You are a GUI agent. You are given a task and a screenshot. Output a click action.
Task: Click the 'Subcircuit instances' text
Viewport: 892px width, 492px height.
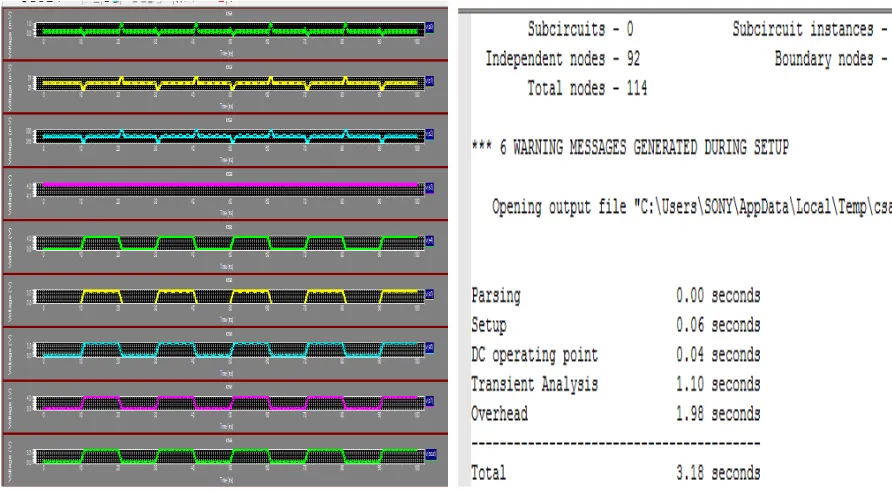[803, 29]
